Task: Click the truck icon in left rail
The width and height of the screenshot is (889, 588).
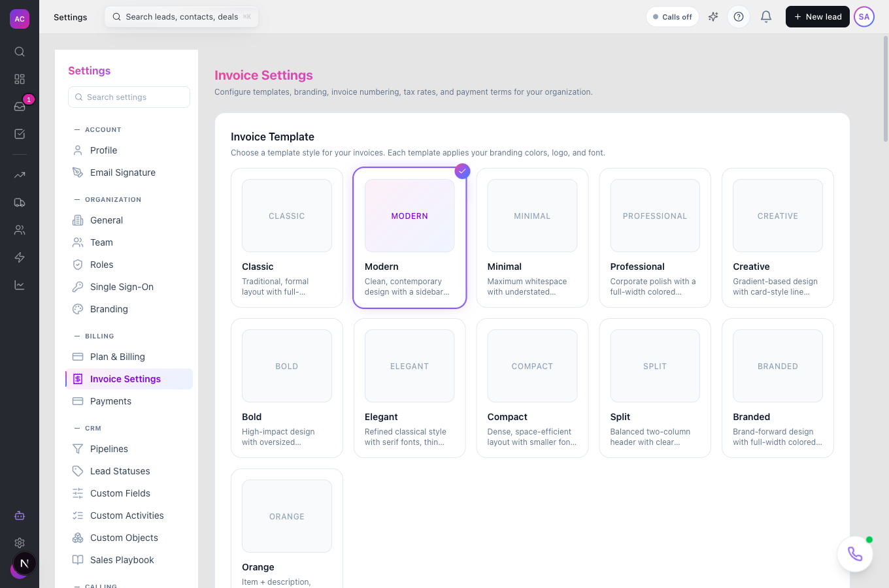Action: coord(20,203)
